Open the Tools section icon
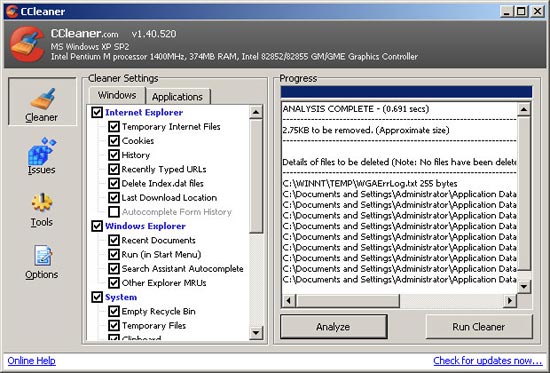This screenshot has height=373, width=550. (x=42, y=202)
